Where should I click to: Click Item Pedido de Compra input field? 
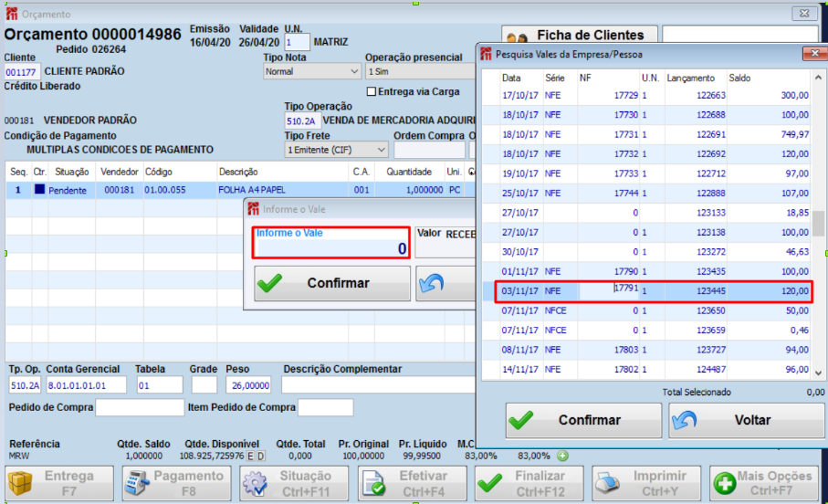325,407
